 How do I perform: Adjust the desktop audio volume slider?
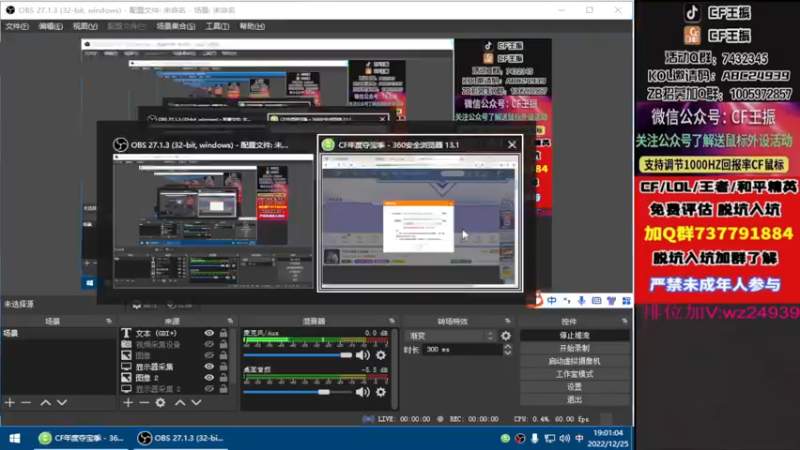click(297, 392)
